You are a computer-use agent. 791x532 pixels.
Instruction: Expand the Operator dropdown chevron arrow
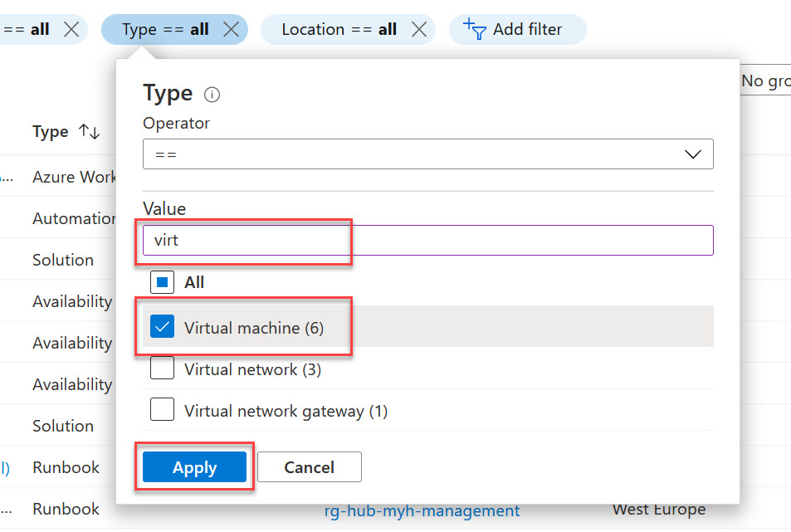[x=692, y=154]
